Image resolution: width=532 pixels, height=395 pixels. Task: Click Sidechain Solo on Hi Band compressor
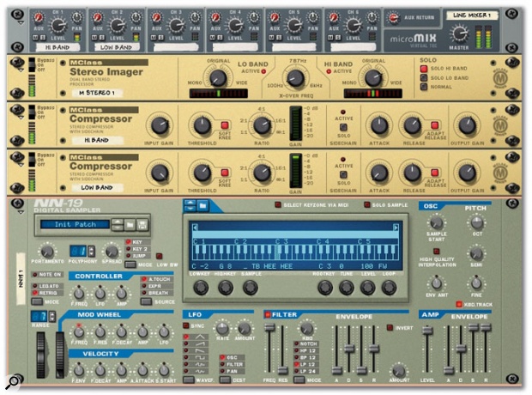tap(343, 127)
